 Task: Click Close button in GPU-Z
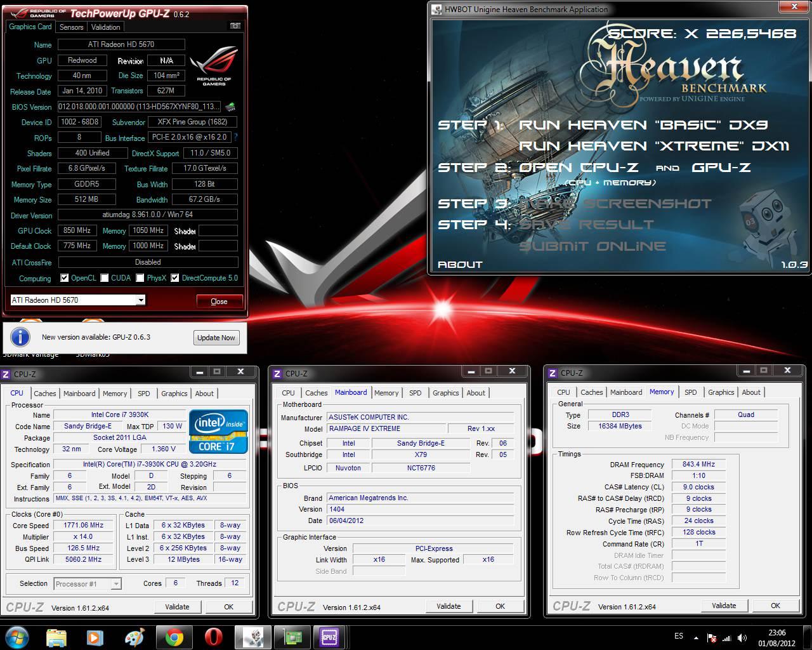(219, 302)
